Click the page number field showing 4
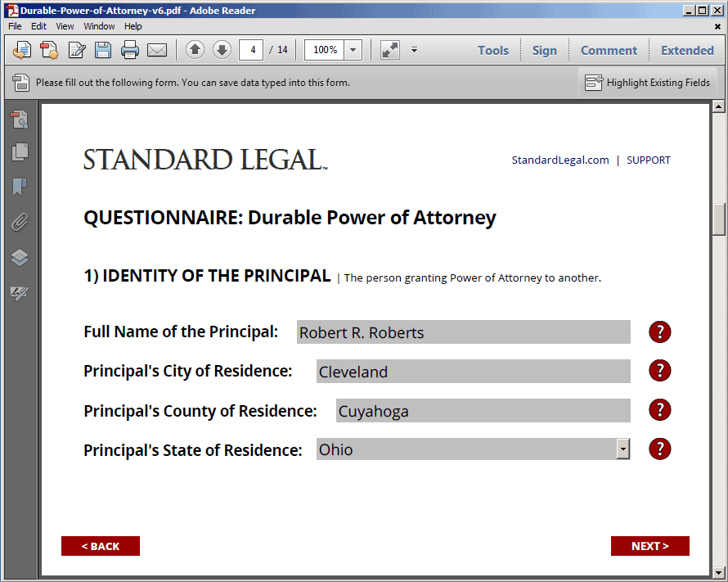This screenshot has height=582, width=728. click(251, 50)
